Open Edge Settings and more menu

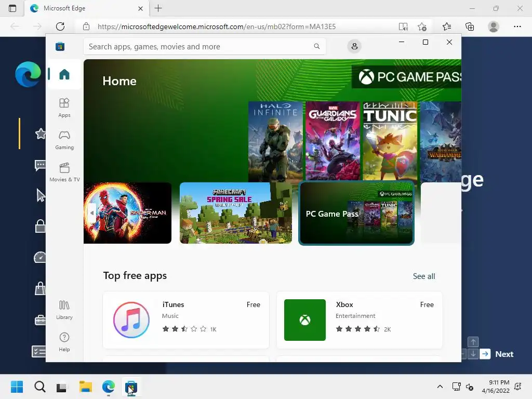(517, 26)
